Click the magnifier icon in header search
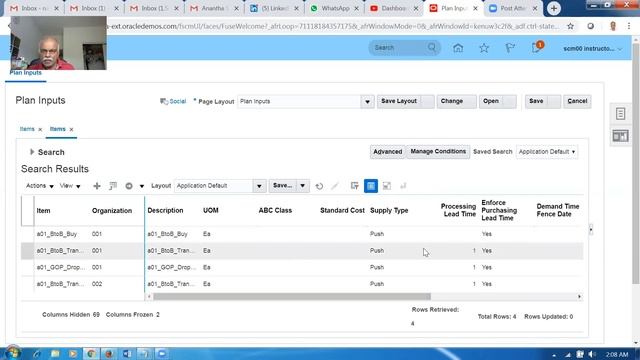This screenshot has width=640, height=360. (432, 48)
